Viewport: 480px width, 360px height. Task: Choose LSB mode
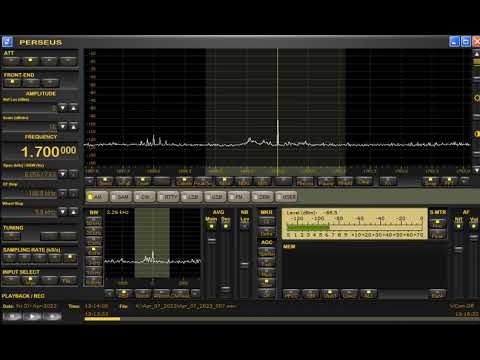(x=191, y=197)
